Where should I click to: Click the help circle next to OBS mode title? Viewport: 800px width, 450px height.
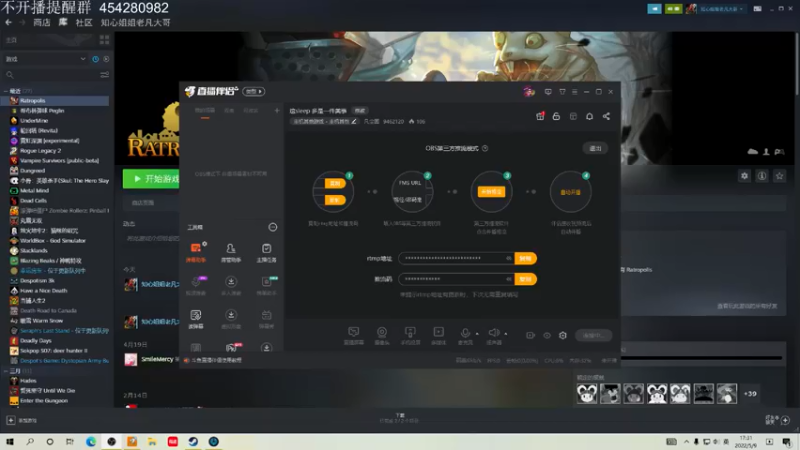click(485, 148)
